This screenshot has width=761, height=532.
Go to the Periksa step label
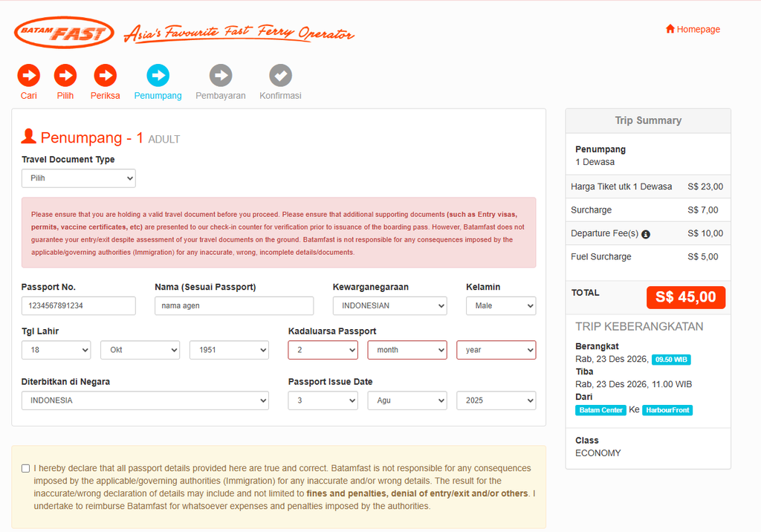(x=106, y=96)
